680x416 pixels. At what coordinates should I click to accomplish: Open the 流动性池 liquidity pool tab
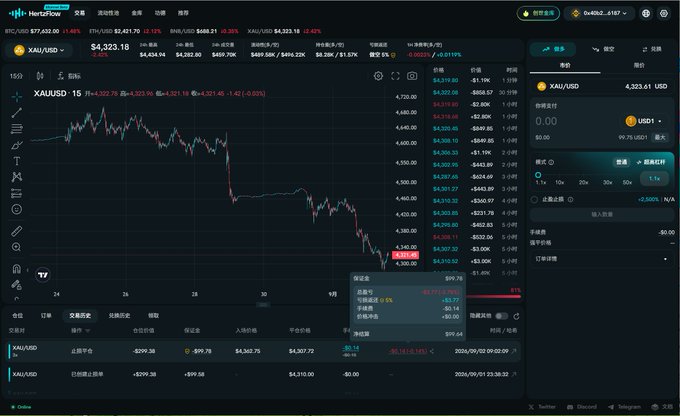(108, 13)
